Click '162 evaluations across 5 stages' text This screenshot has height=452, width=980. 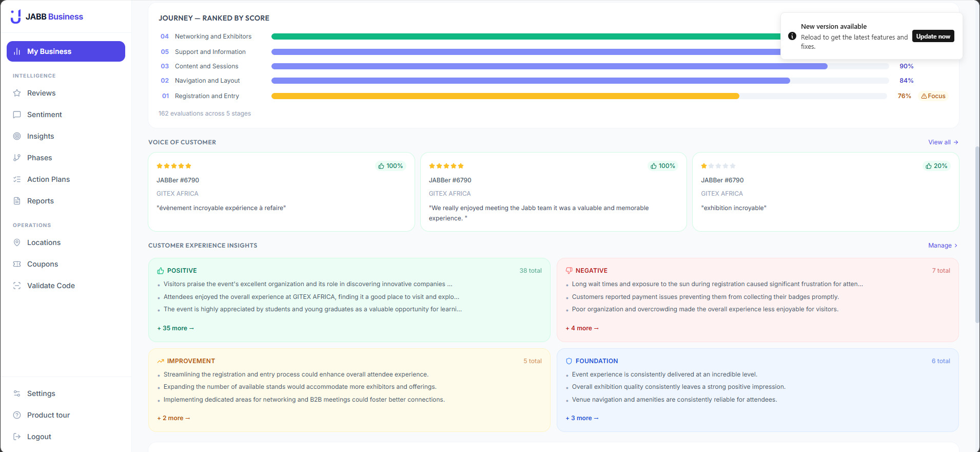[x=205, y=114]
